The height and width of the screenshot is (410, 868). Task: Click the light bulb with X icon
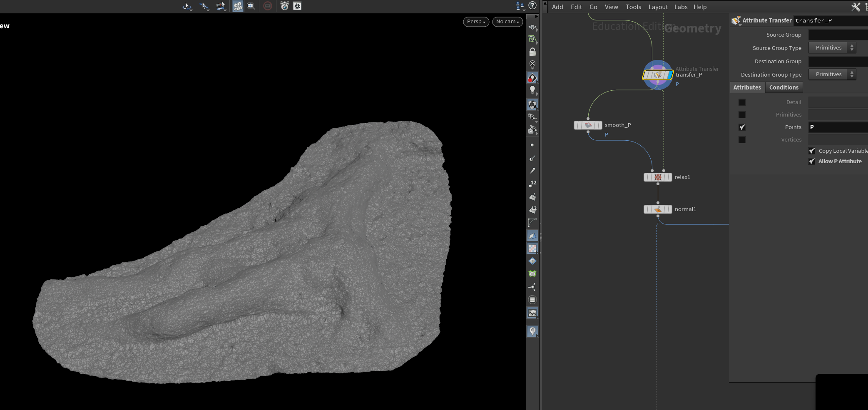[x=532, y=65]
